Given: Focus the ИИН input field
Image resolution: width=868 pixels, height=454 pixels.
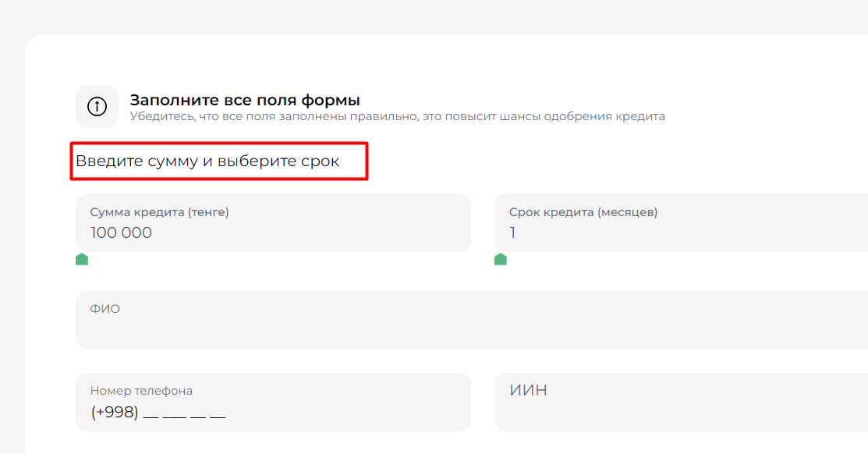Looking at the screenshot, I should (x=681, y=402).
